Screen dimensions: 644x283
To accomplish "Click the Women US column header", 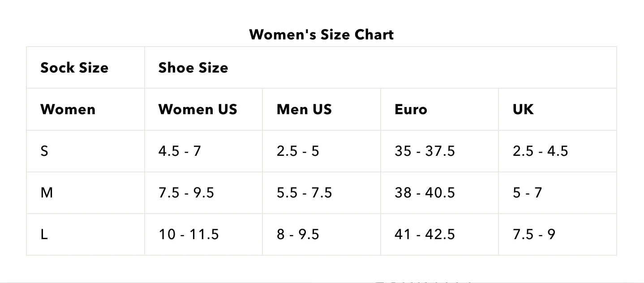I will [x=204, y=109].
